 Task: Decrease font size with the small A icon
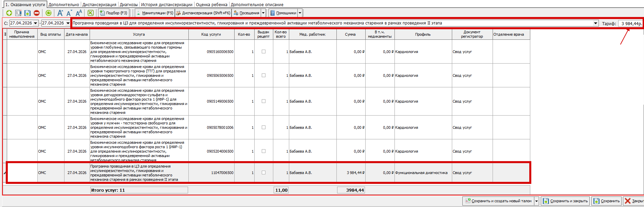coord(69,13)
